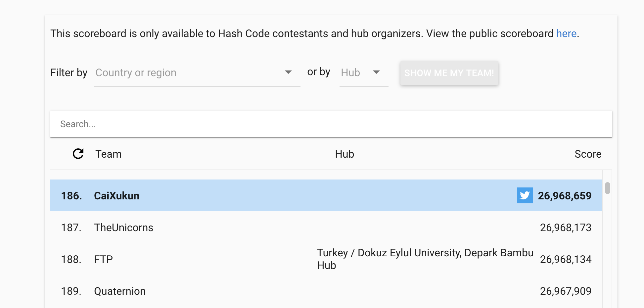The width and height of the screenshot is (644, 308).
Task: Click the Hub dropdown arrow
Action: tap(376, 72)
